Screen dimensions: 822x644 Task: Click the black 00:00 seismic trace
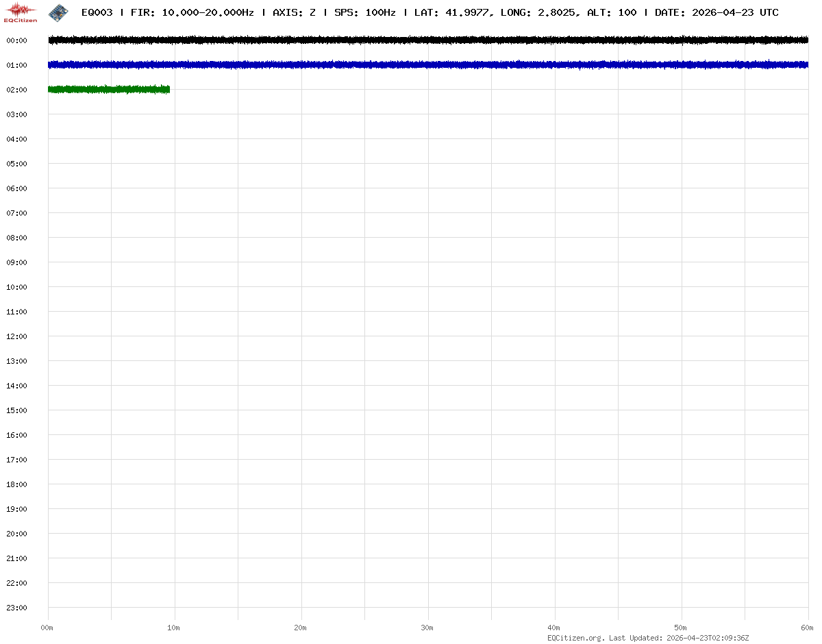[428, 40]
